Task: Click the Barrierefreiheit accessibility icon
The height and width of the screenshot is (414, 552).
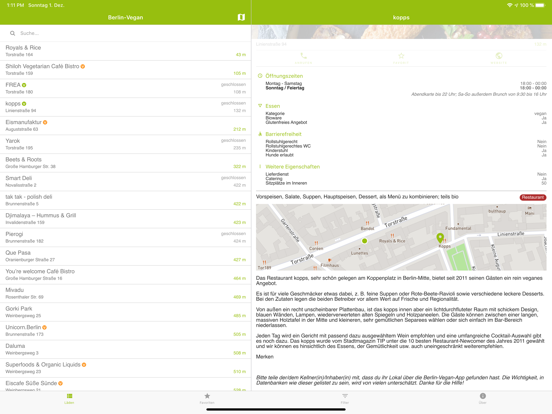Action: click(x=260, y=134)
